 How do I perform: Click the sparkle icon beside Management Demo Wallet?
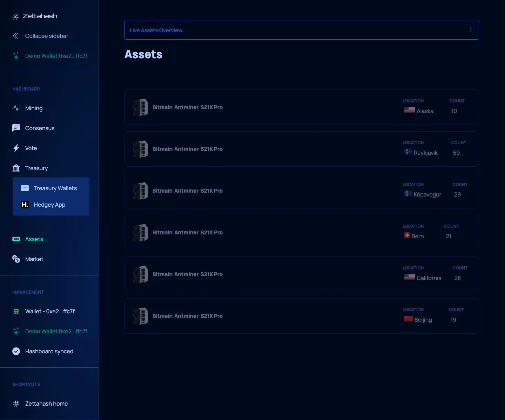(x=16, y=331)
